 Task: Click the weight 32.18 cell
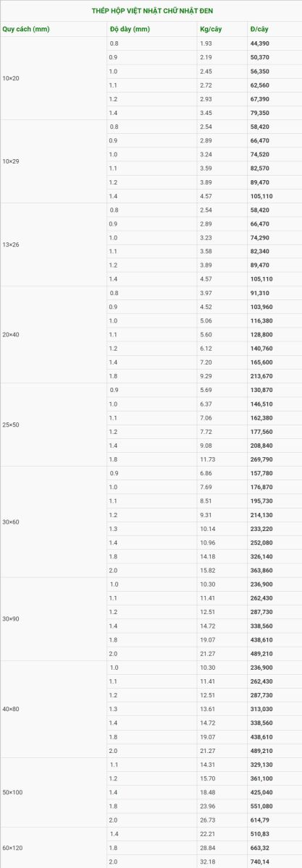coord(222,861)
